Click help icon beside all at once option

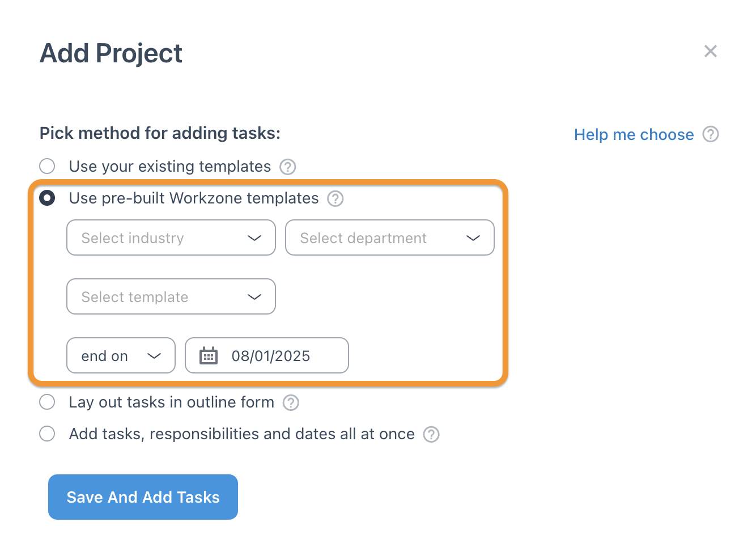tap(431, 434)
